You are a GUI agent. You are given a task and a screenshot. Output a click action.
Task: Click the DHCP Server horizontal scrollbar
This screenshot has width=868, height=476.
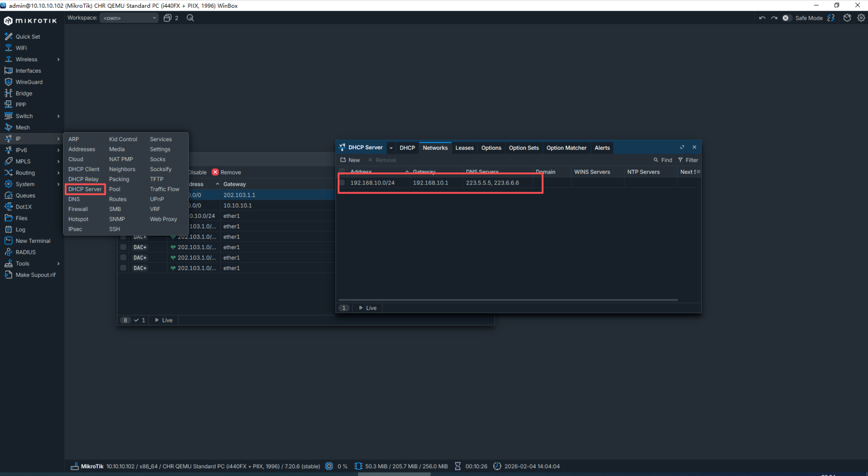pyautogui.click(x=508, y=300)
